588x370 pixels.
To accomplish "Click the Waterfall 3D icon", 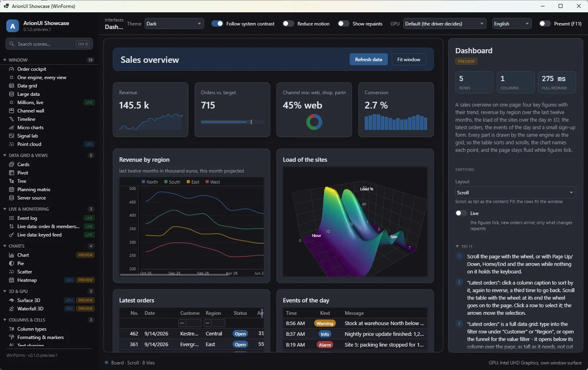I will click(x=12, y=309).
